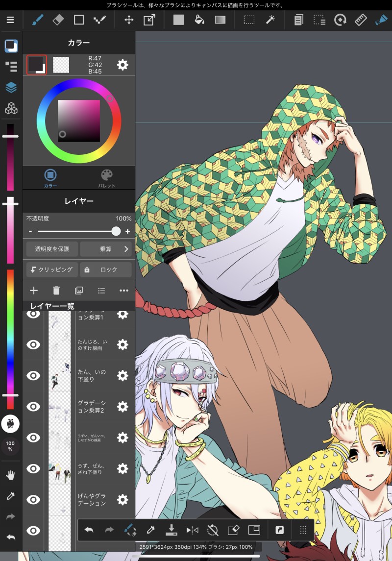This screenshot has height=561, width=392.
Task: Open settings gear for うずい、ぜんいつ線画 layer
Action: pos(122,438)
